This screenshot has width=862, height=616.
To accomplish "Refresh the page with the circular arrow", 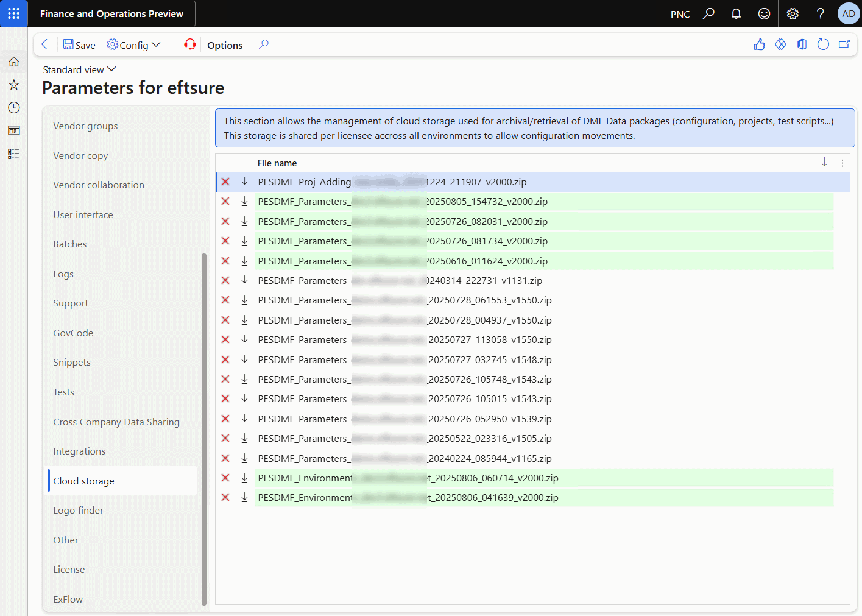I will click(x=823, y=44).
